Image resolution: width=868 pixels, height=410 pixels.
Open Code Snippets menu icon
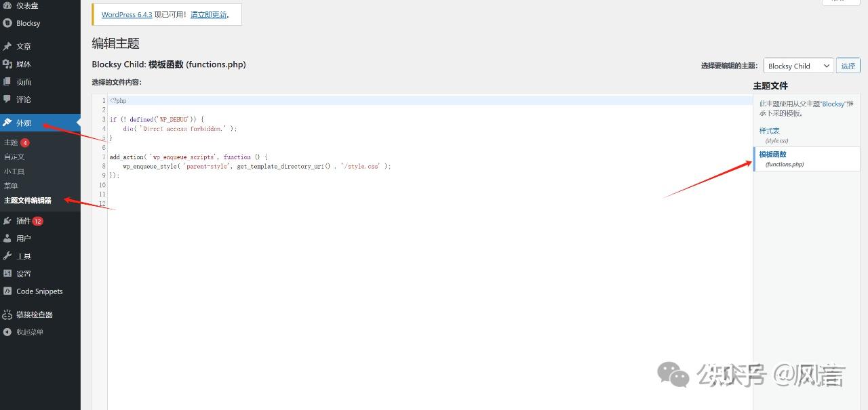7,291
